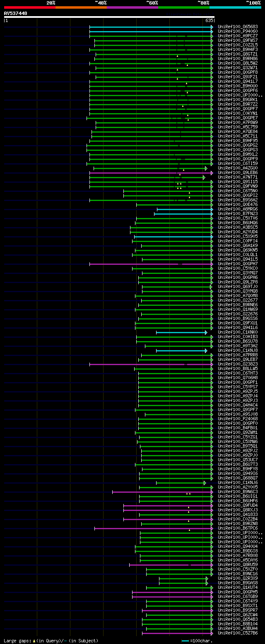The image size is (265, 644).
Task: Open hit UniRef100_A7NT71
Action: 238,177
